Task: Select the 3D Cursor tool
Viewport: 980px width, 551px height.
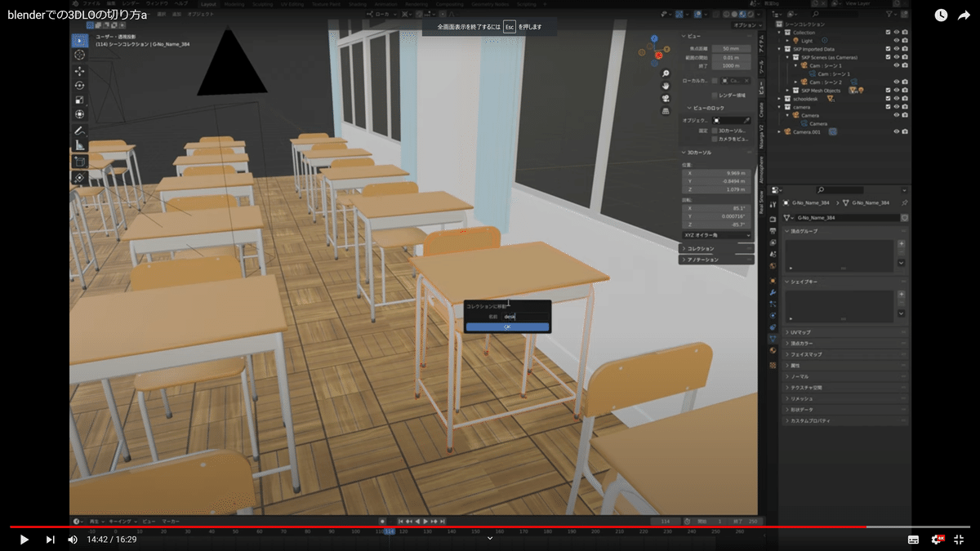Action: click(79, 55)
